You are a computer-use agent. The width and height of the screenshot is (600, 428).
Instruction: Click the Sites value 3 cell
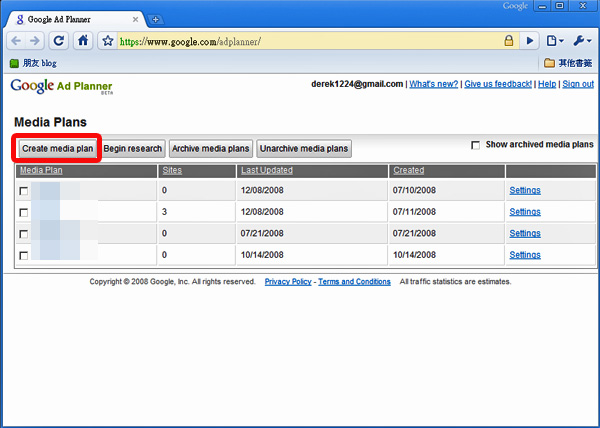(x=196, y=212)
